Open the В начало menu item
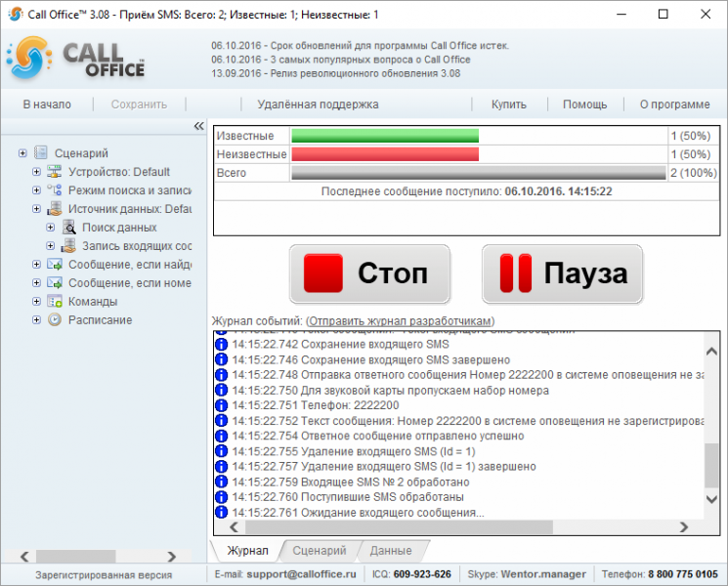This screenshot has height=586, width=728. click(x=47, y=105)
